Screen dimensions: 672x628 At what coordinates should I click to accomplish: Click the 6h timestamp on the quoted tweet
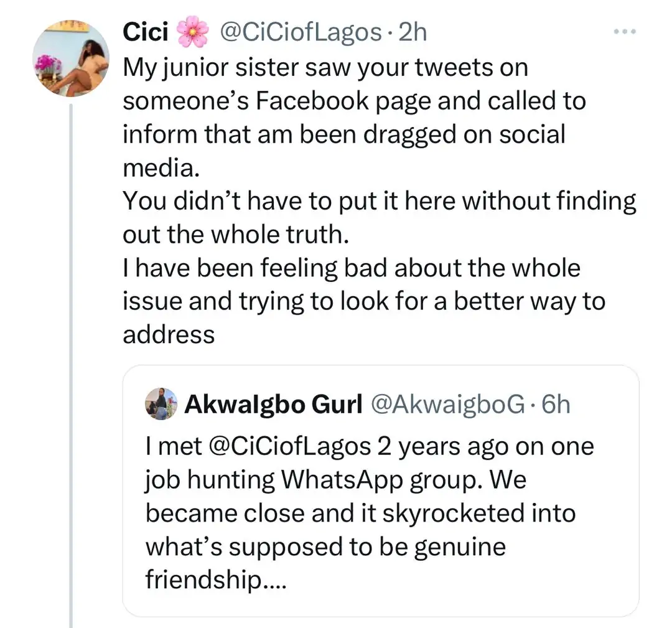tap(556, 405)
